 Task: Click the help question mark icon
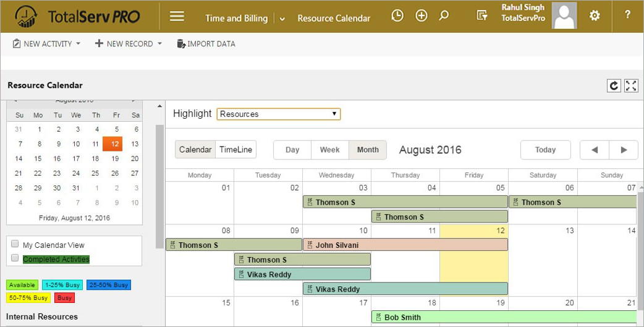point(627,16)
